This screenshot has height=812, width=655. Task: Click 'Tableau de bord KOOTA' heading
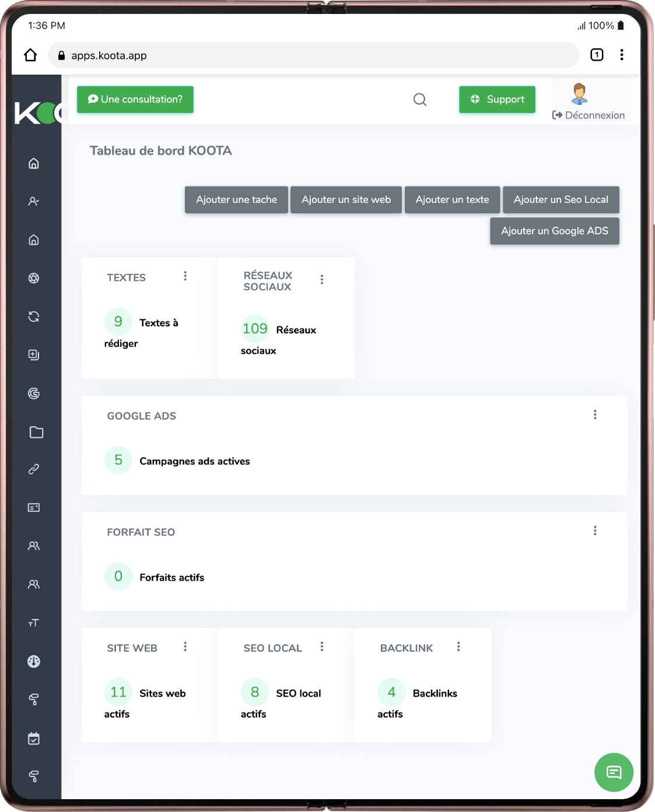coord(161,151)
